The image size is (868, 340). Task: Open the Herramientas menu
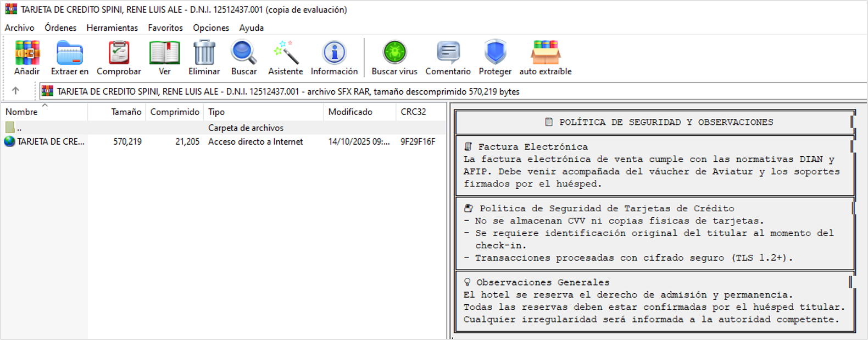(x=112, y=28)
